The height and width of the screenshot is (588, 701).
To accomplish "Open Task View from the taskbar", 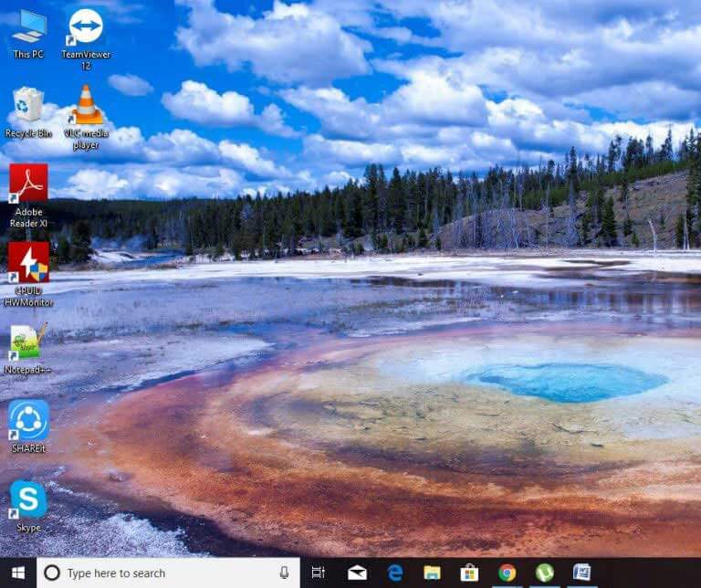I will pos(319,572).
